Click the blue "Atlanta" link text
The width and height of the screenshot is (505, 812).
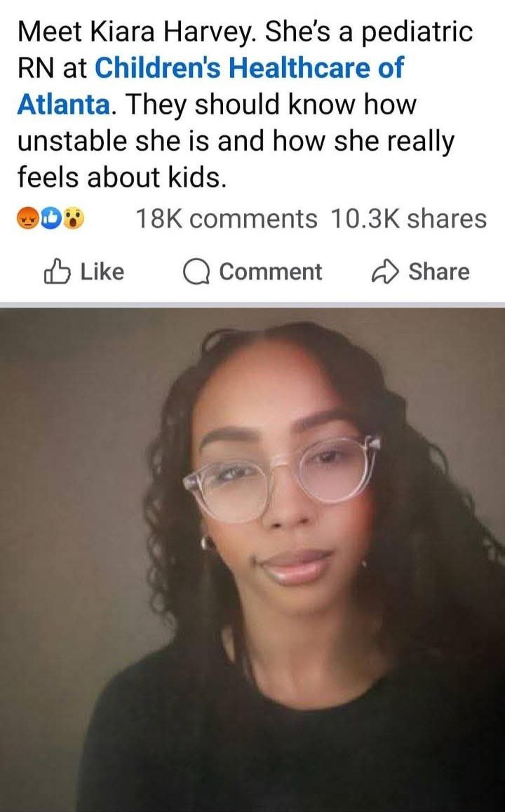(63, 104)
